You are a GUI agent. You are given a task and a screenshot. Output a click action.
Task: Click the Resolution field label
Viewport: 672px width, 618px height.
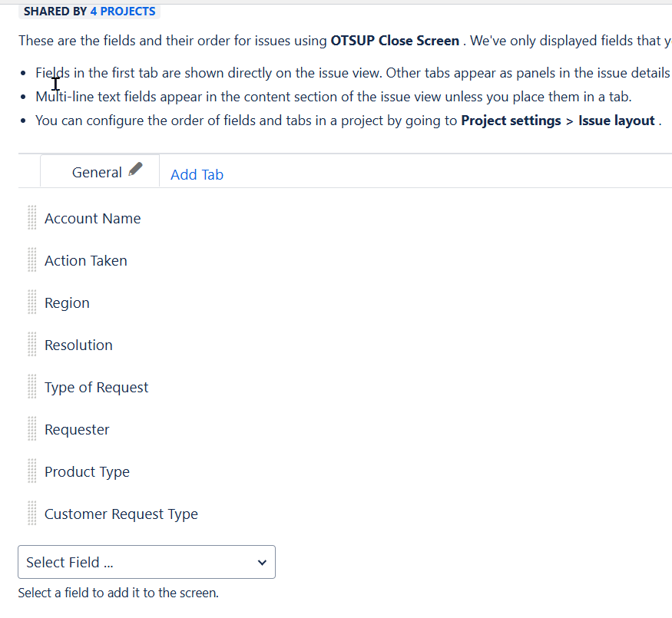(78, 345)
